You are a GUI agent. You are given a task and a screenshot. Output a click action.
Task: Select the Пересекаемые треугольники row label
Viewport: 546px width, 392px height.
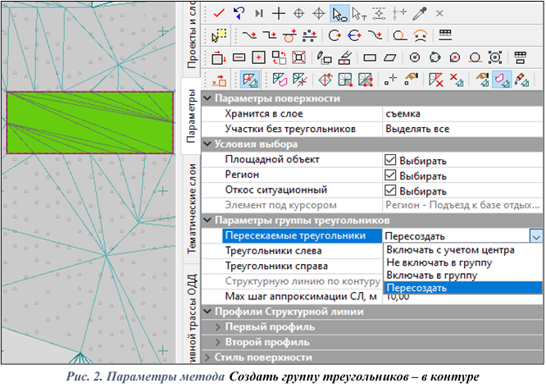click(x=295, y=235)
